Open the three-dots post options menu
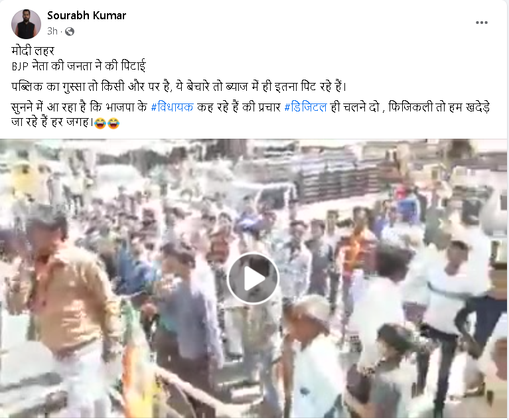This screenshot has width=509, height=420. (x=481, y=23)
